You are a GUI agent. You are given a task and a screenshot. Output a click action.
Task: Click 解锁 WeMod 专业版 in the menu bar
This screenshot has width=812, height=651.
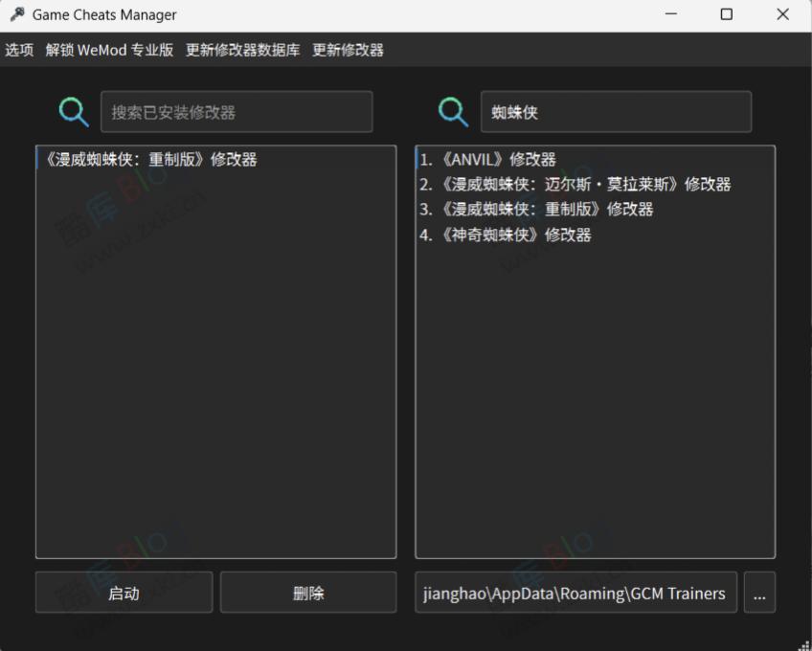pos(108,49)
